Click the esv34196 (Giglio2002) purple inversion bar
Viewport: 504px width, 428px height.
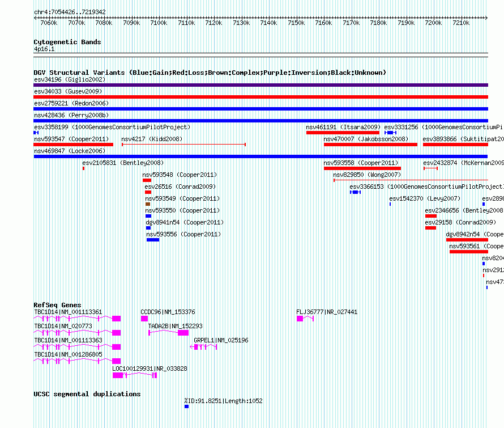260,85
